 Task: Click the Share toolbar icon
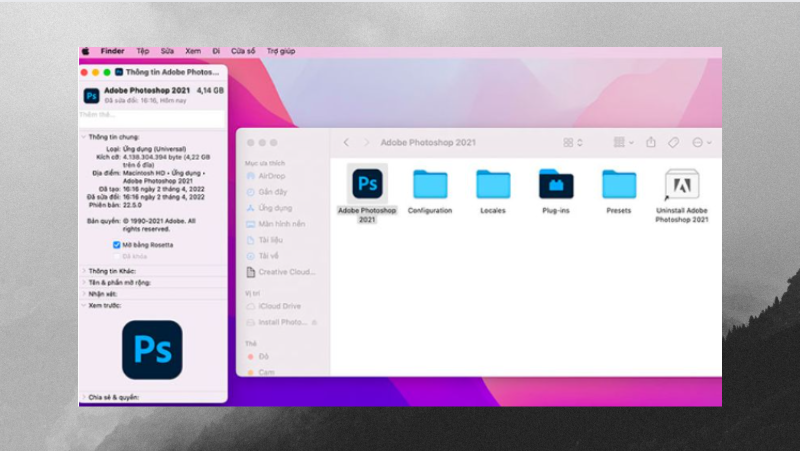(651, 142)
